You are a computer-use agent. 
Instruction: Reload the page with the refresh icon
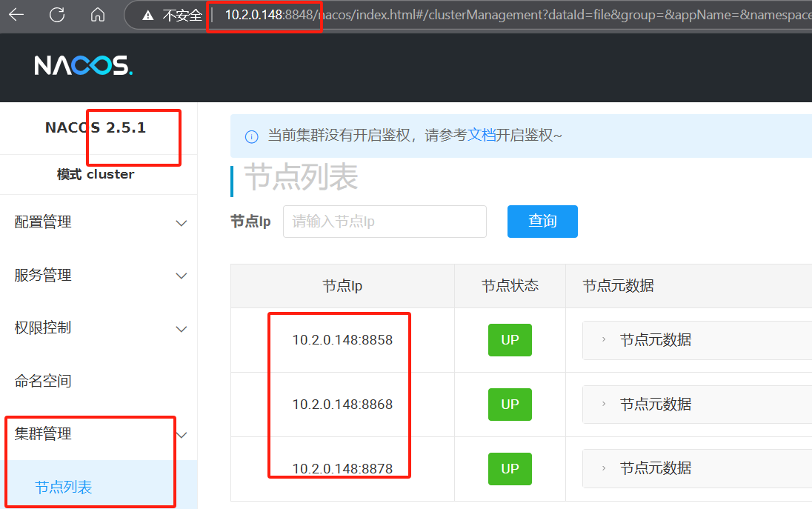pos(57,15)
